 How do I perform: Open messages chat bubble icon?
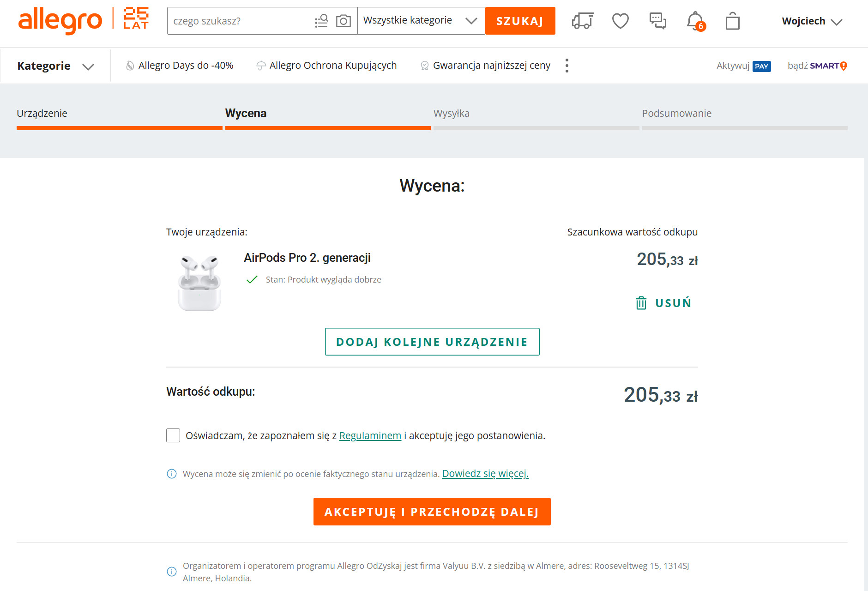(657, 21)
